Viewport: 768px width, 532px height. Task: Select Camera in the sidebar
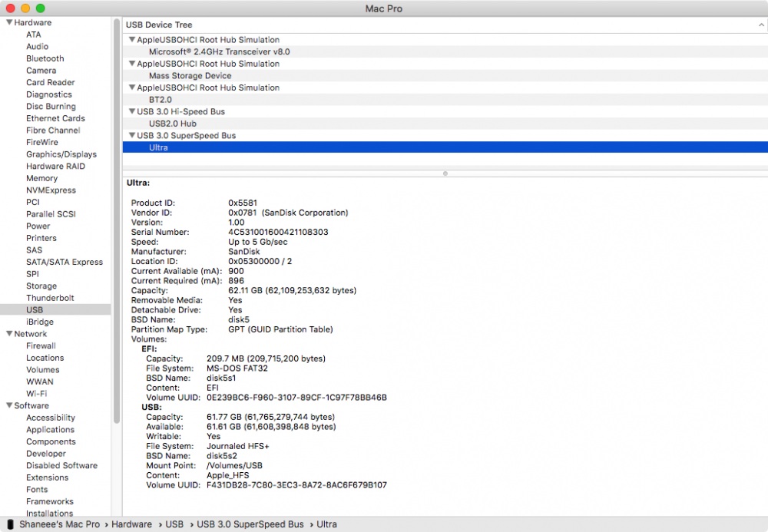pyautogui.click(x=41, y=71)
